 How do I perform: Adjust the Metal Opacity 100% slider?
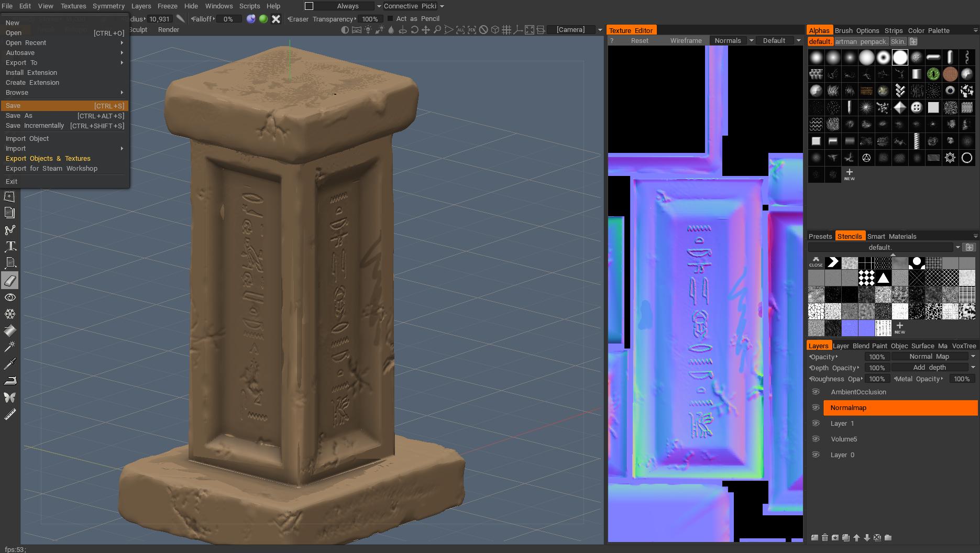(961, 379)
